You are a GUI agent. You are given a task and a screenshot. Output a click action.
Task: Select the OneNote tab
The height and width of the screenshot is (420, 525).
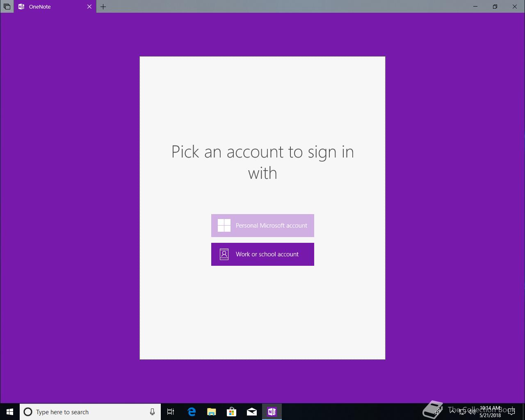coord(55,7)
